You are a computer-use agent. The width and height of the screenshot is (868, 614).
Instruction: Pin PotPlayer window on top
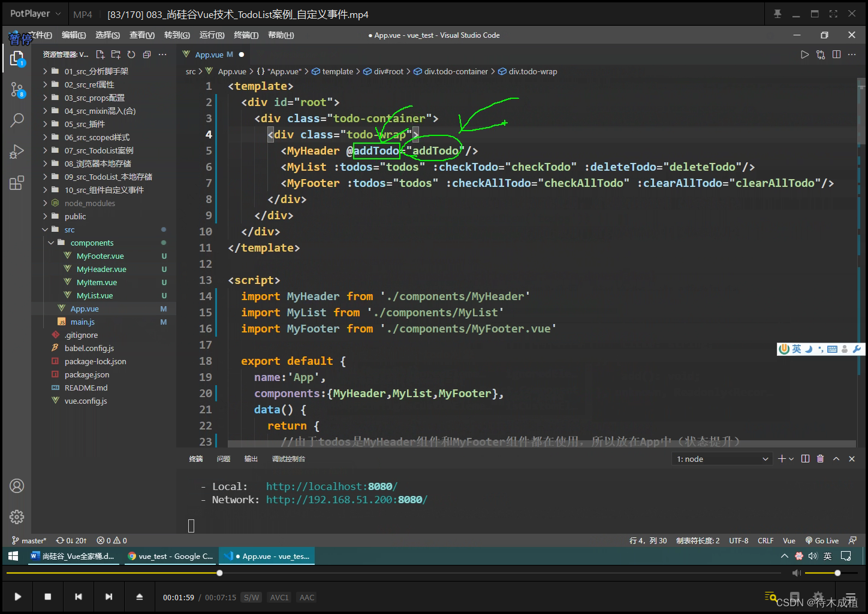pyautogui.click(x=777, y=14)
